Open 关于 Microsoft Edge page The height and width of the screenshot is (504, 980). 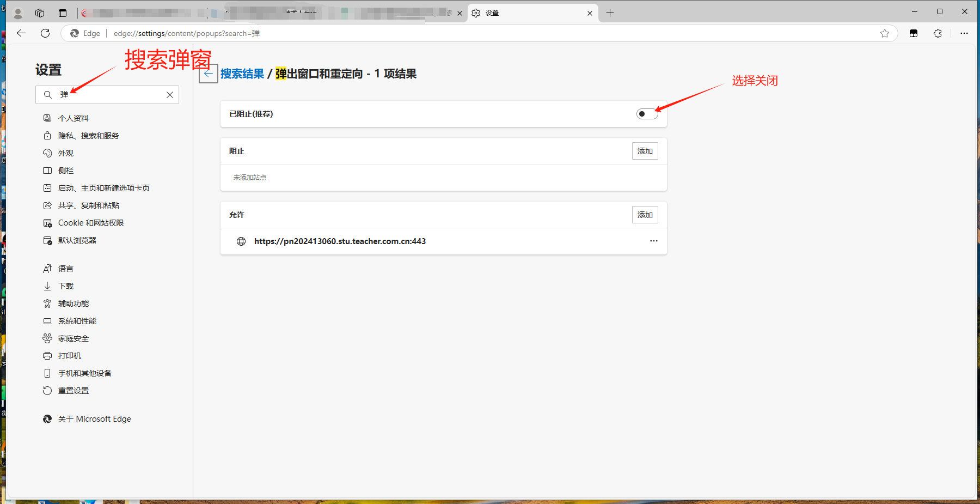coord(95,419)
